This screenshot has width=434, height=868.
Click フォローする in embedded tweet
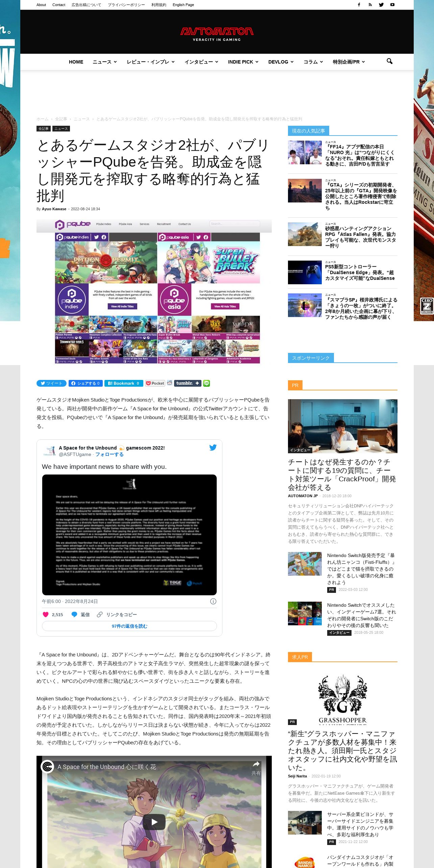(x=110, y=454)
